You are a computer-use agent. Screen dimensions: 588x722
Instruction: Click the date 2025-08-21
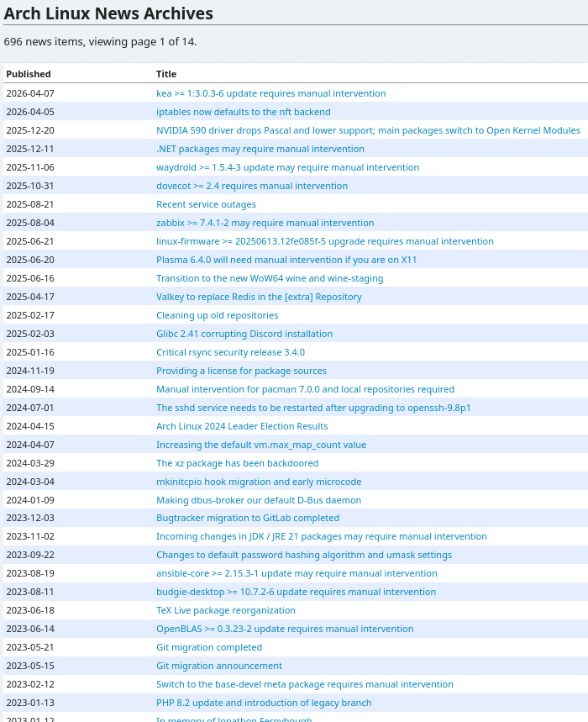(30, 204)
